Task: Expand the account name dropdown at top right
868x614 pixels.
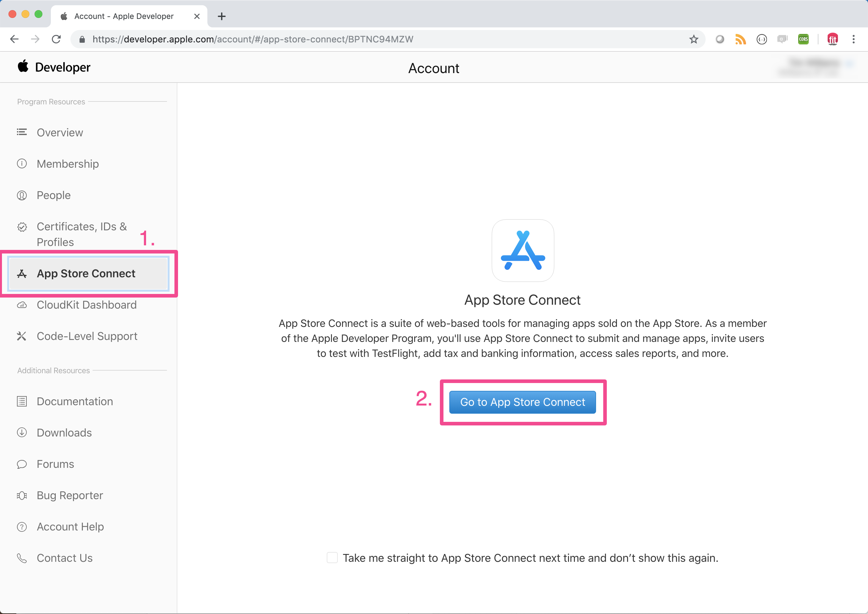Action: coord(816,67)
